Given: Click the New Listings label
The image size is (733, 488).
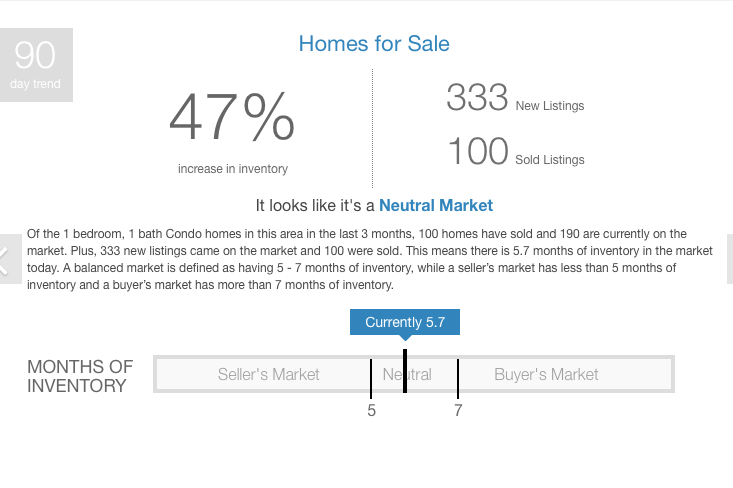Looking at the screenshot, I should (x=550, y=106).
